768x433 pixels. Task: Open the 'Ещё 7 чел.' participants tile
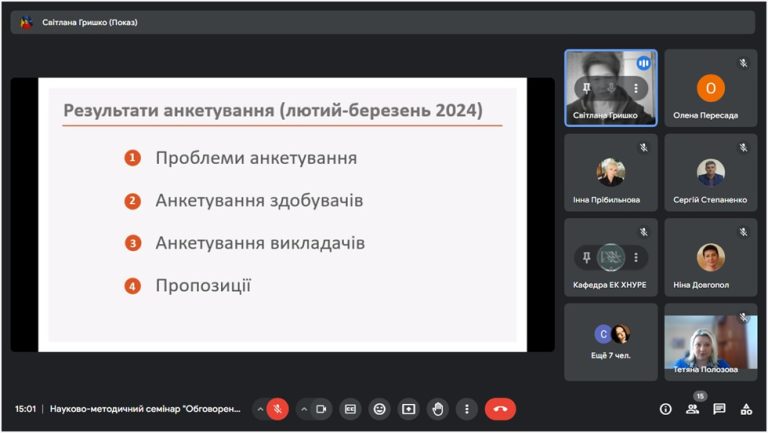pos(611,342)
